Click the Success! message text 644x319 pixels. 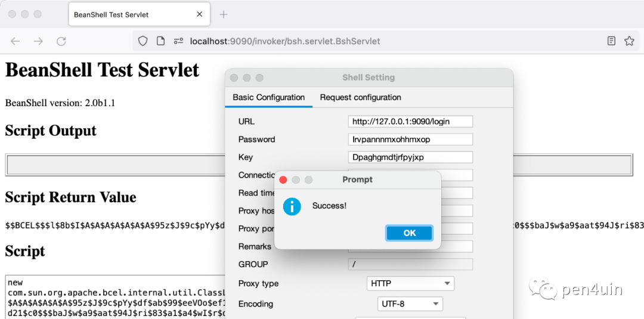point(329,206)
